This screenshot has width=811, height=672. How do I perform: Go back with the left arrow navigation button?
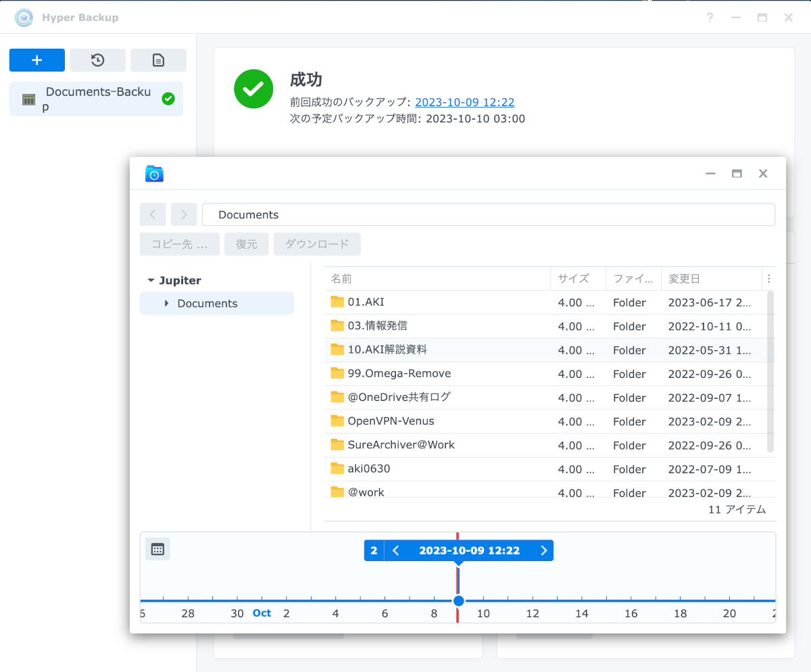click(x=153, y=215)
